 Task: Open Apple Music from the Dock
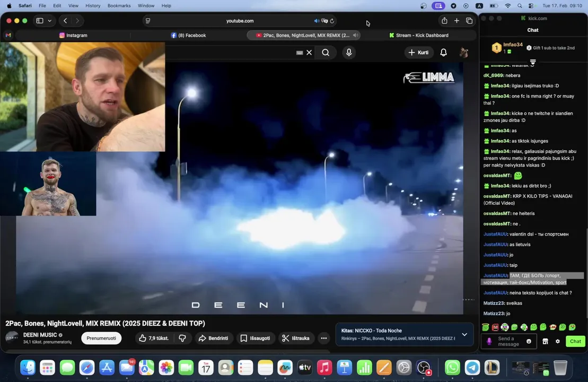(x=324, y=368)
